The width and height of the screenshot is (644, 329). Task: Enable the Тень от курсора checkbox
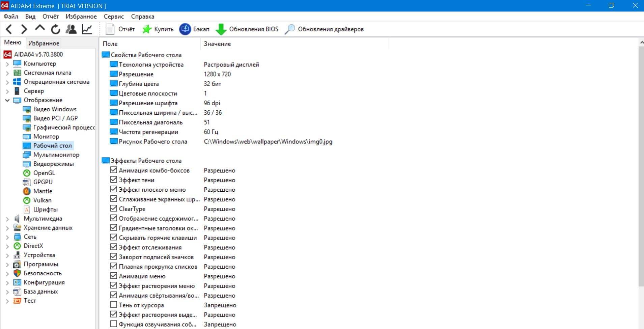point(114,305)
